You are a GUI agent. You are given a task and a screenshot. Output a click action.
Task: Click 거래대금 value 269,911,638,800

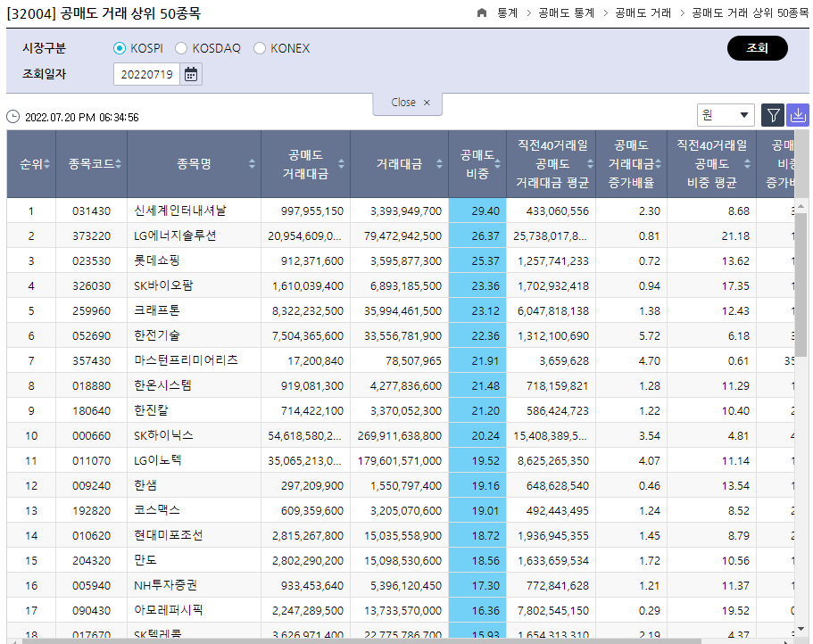coord(399,435)
